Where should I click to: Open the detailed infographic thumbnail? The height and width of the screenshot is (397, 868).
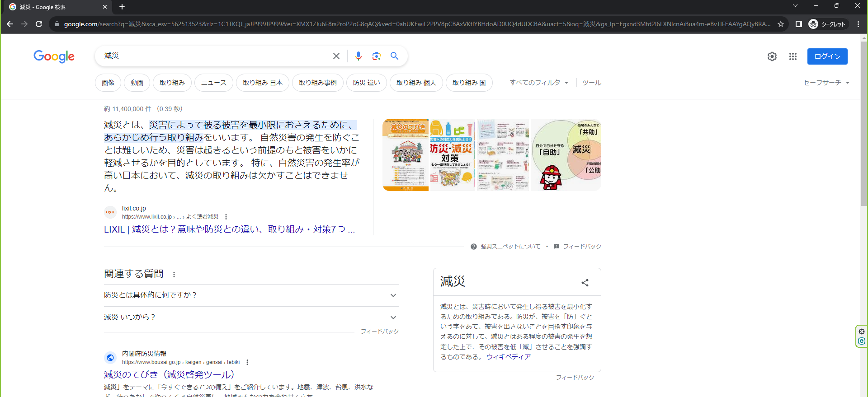pos(503,155)
